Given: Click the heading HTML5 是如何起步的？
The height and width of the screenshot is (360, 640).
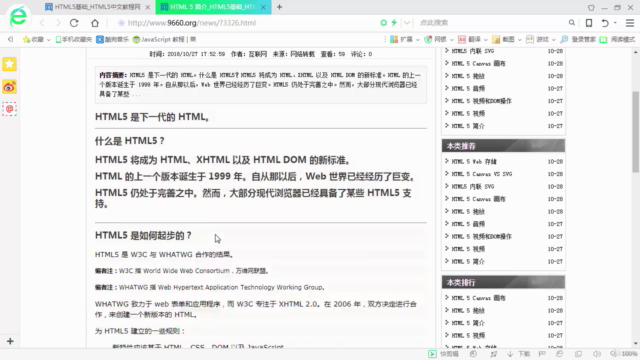Looking at the screenshot, I should (x=143, y=236).
